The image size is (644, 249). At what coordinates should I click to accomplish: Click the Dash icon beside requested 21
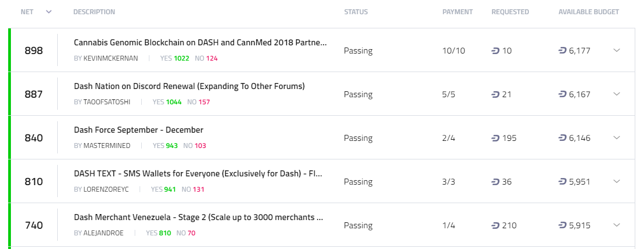pos(496,94)
